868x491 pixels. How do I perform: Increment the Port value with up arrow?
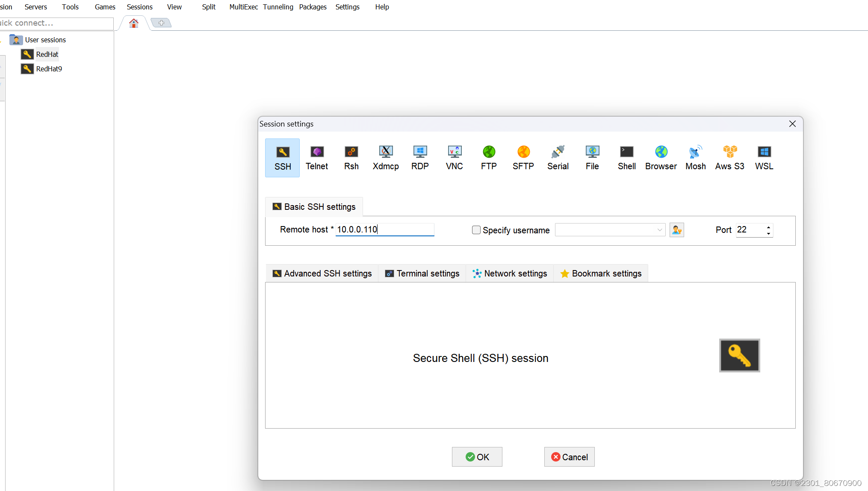click(x=768, y=227)
